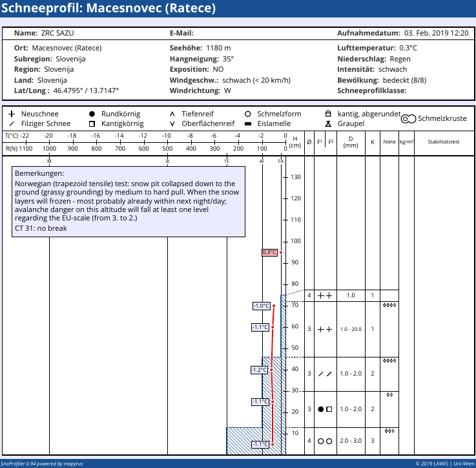Click the K column header
This screenshot has height=468, width=476.
[373, 142]
